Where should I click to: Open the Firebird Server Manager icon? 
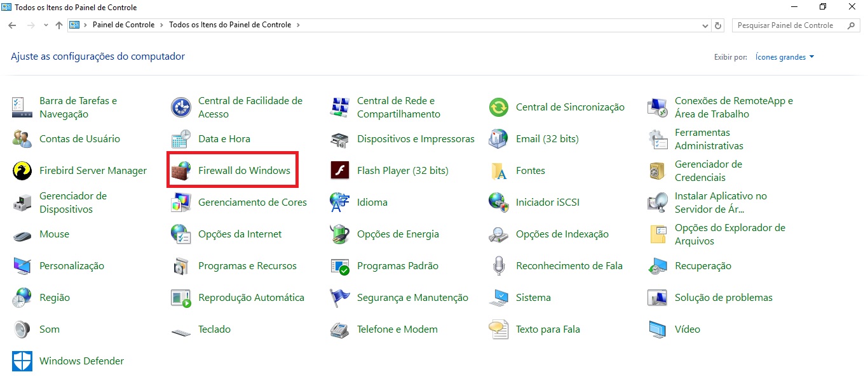pos(22,171)
